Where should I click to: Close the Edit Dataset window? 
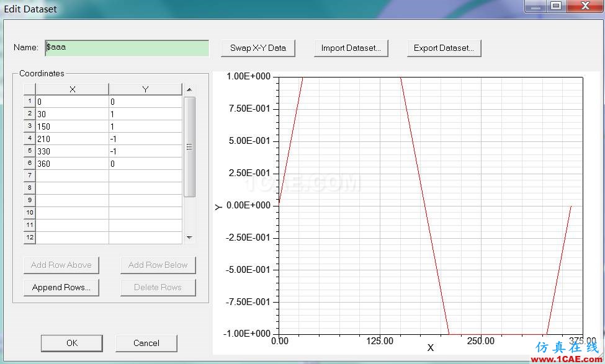[x=585, y=6]
